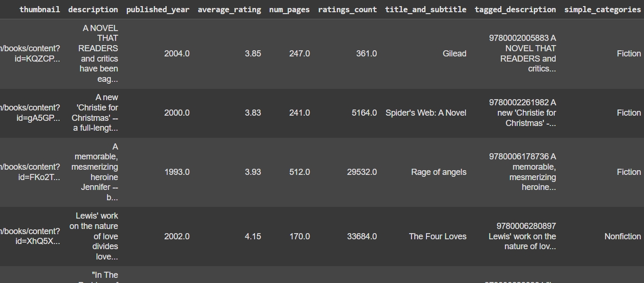Click the simple_categories column header
Image resolution: width=644 pixels, height=283 pixels.
pyautogui.click(x=602, y=9)
